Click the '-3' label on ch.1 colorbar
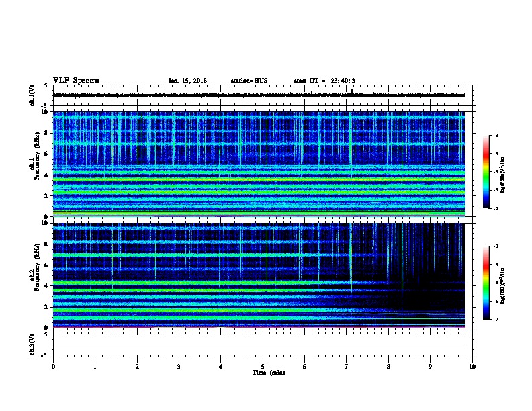The image size is (532, 411). 495,135
